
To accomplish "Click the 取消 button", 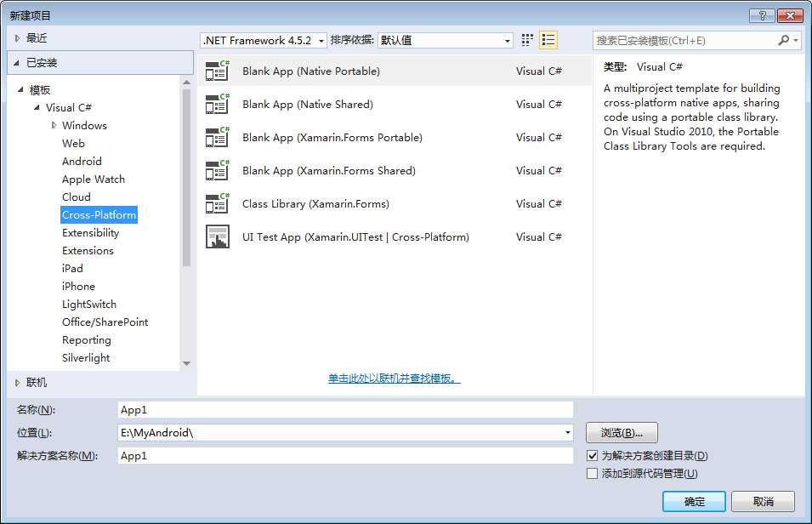I will pos(763,501).
